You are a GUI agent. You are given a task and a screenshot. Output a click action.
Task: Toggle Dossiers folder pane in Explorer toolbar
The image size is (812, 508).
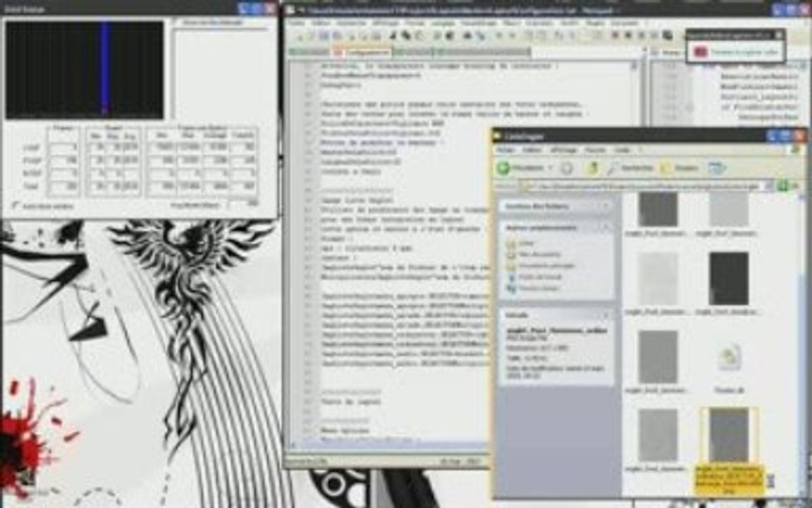click(679, 167)
